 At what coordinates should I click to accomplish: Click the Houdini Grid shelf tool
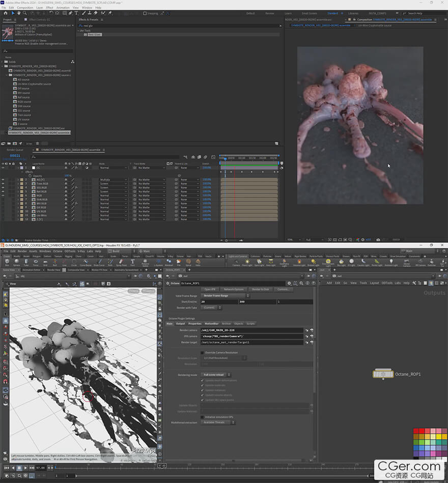coord(45,263)
